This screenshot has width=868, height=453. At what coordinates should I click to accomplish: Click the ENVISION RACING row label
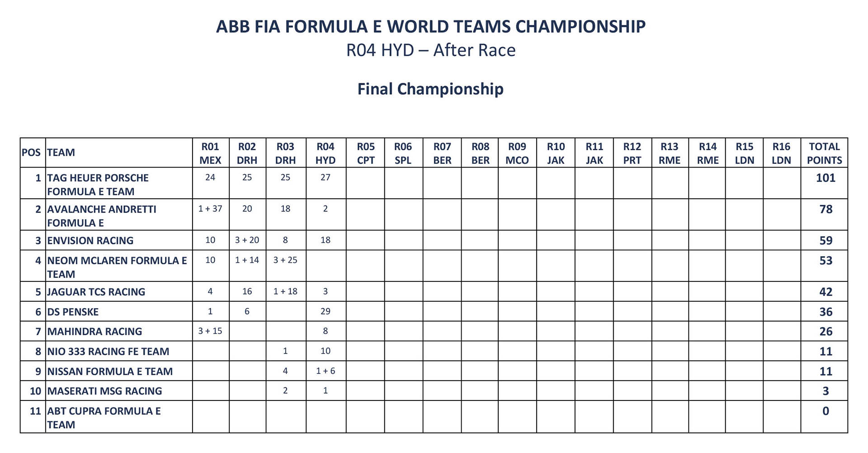click(x=90, y=240)
